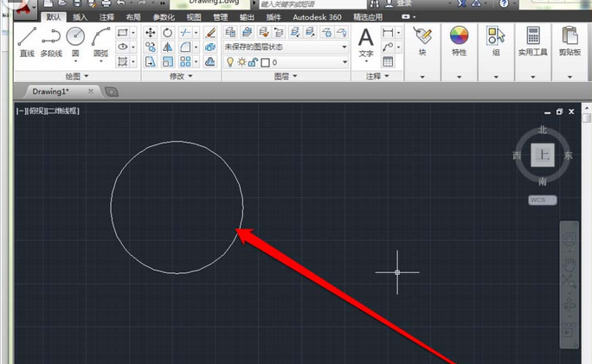Image resolution: width=592 pixels, height=364 pixels.
Task: Click the Move tool in Modify panel
Action: coord(150,33)
